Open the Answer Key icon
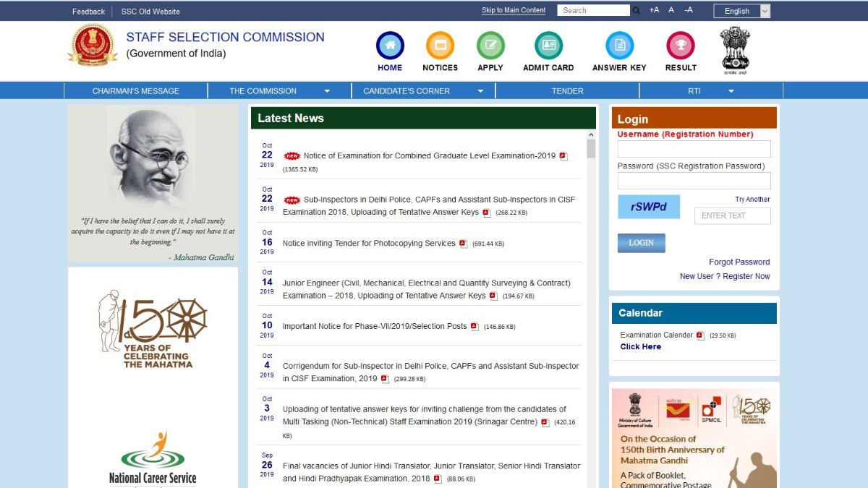Screen dimensions: 868x488 [x=619, y=46]
